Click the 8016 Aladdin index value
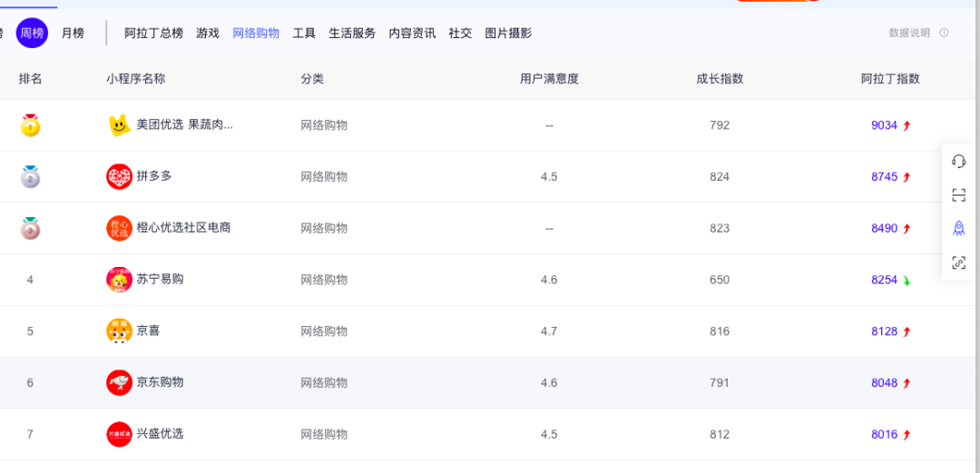The width and height of the screenshot is (980, 473). (x=885, y=434)
